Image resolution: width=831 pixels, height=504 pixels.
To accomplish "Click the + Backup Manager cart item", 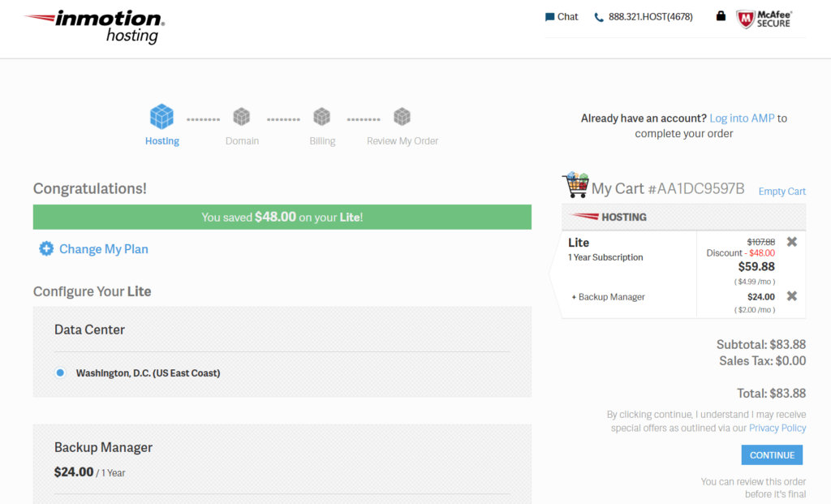I will (x=609, y=297).
